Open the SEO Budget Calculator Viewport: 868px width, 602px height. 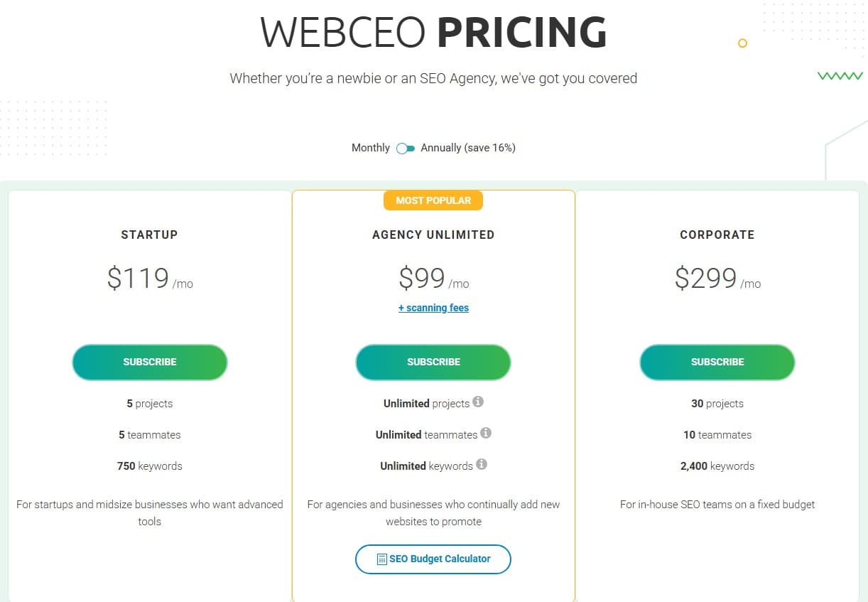433,559
